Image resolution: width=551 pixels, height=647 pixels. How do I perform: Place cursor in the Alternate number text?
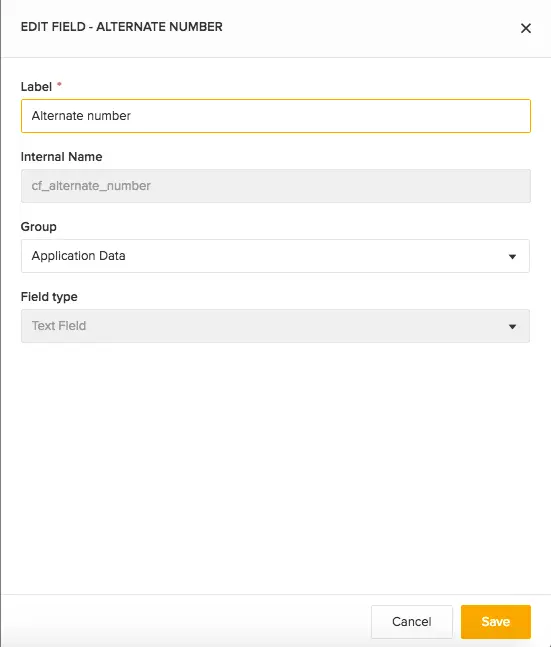click(81, 116)
